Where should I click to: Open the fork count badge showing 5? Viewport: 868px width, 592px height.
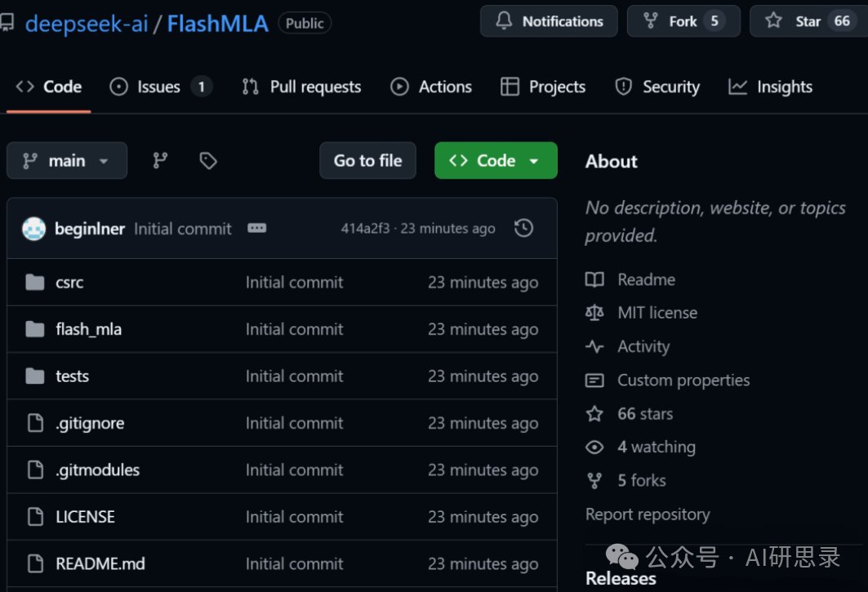[x=714, y=21]
